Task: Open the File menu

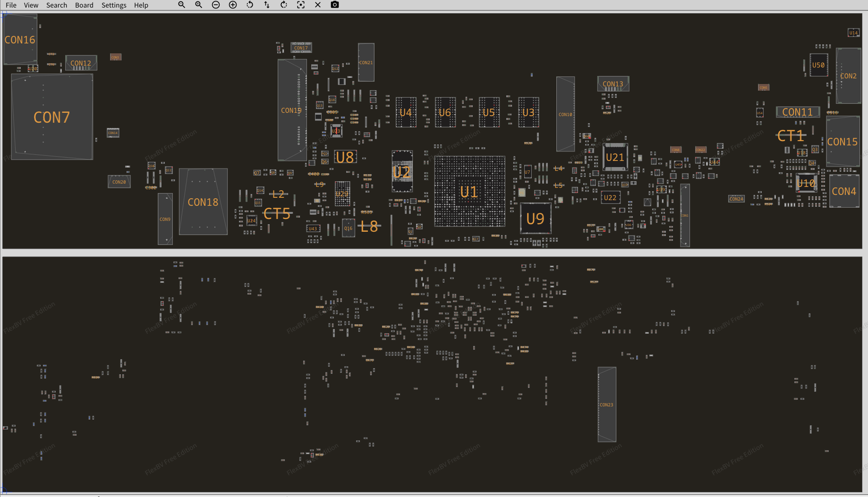Action: pyautogui.click(x=11, y=5)
